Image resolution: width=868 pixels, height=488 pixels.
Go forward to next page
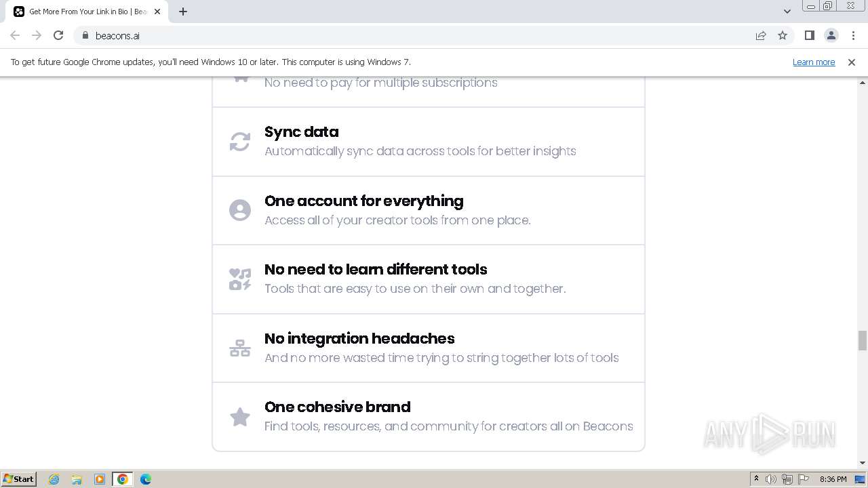37,35
